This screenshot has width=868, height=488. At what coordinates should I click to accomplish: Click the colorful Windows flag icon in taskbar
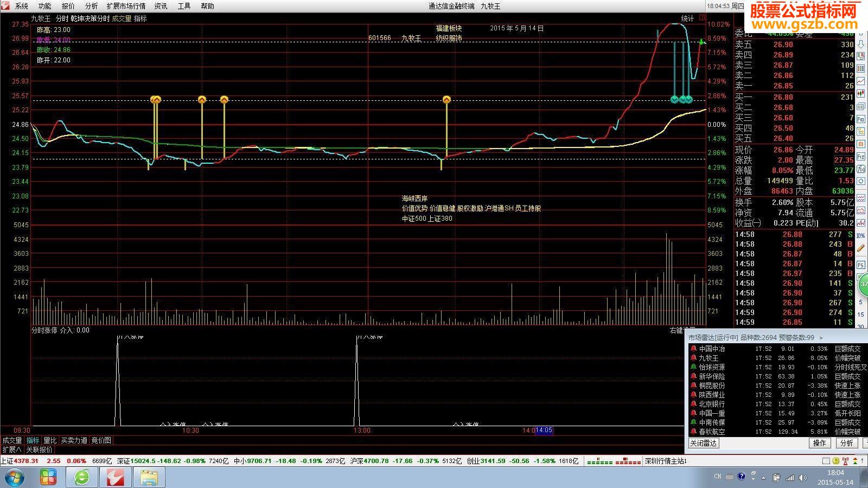48,477
